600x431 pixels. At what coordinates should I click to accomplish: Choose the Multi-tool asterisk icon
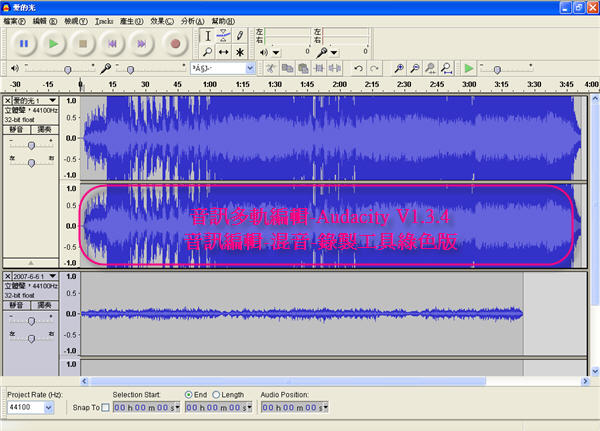[x=239, y=51]
